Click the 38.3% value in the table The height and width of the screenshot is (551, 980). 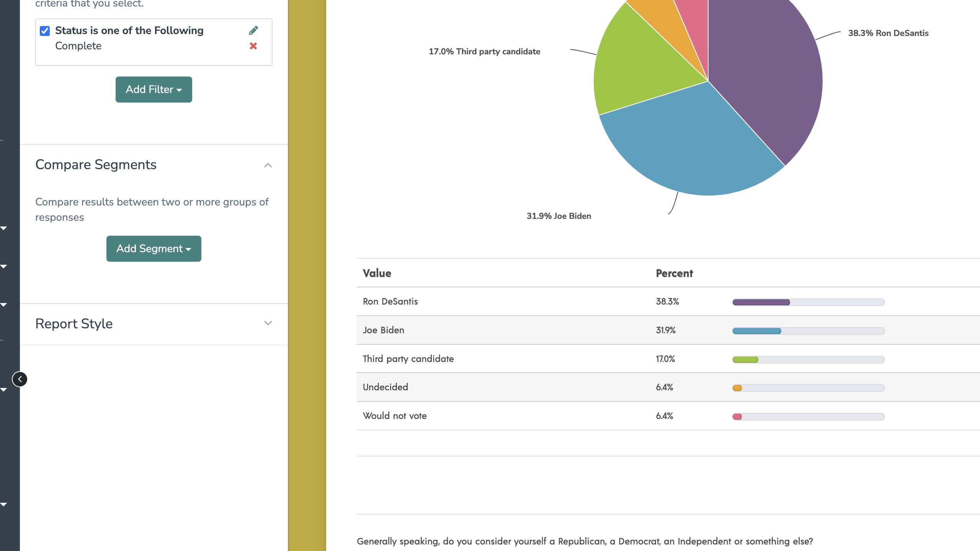click(667, 302)
